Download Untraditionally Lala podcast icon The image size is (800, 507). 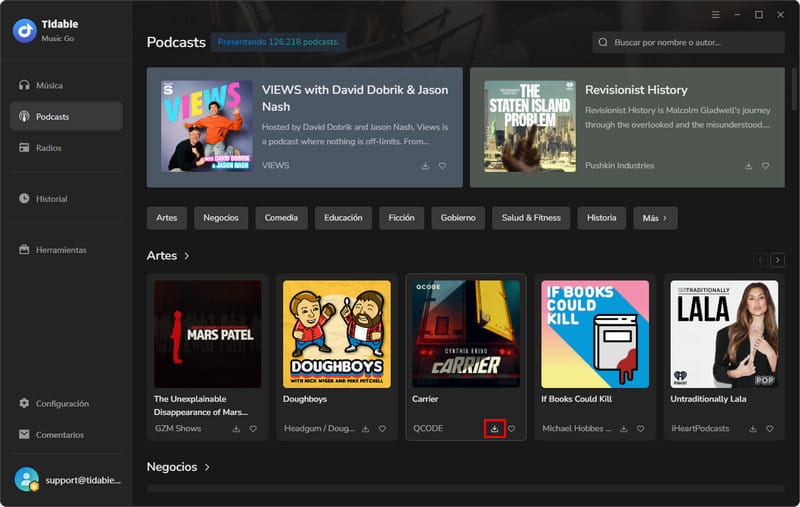(x=753, y=429)
